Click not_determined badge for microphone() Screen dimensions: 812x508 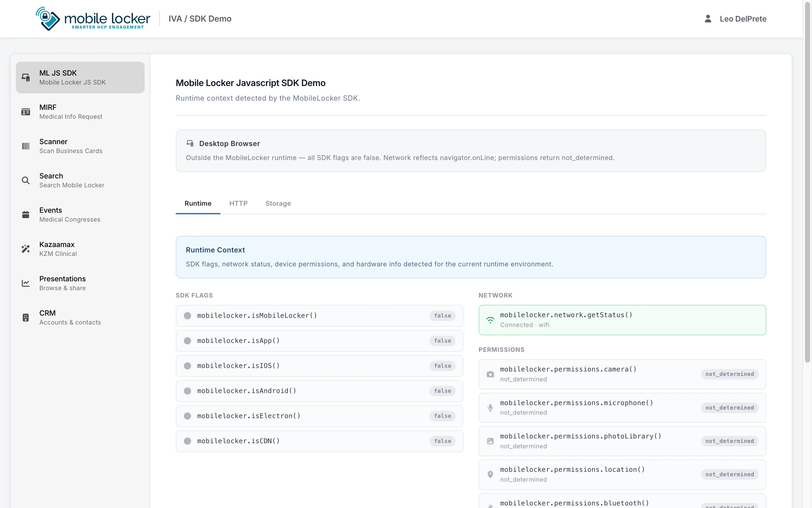coord(730,408)
